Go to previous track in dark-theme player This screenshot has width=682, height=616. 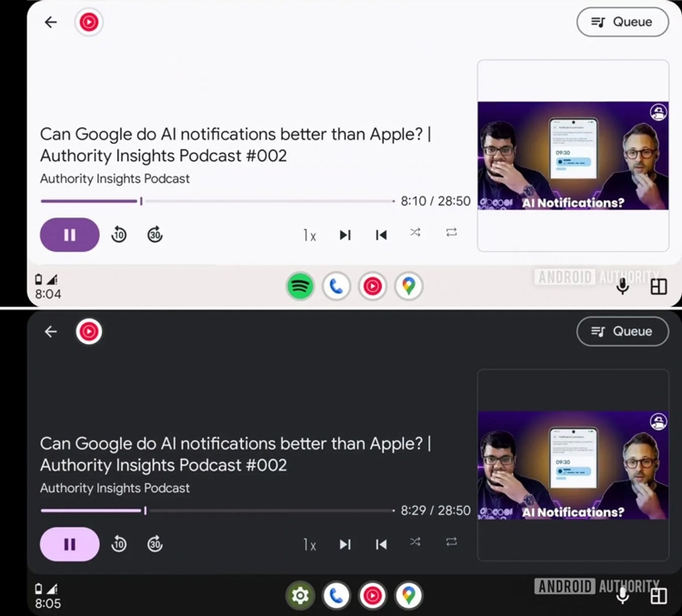click(x=381, y=544)
